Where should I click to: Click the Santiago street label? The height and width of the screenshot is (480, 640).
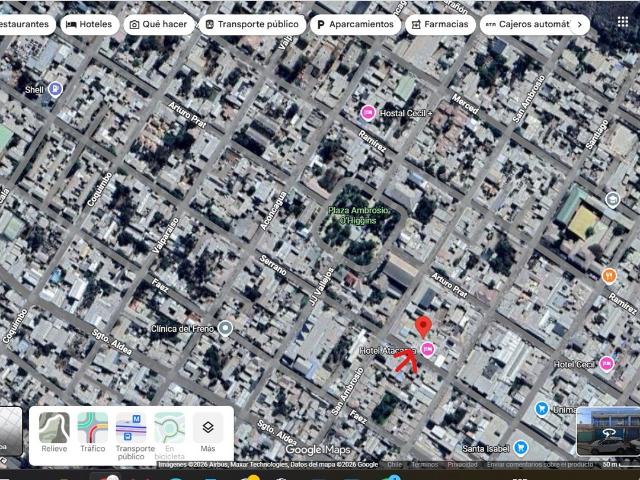pyautogui.click(x=597, y=134)
